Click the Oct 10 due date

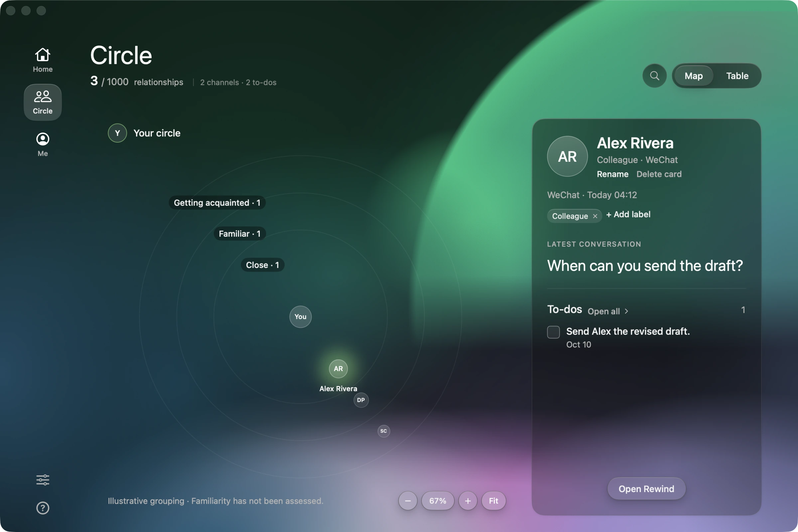pos(579,345)
